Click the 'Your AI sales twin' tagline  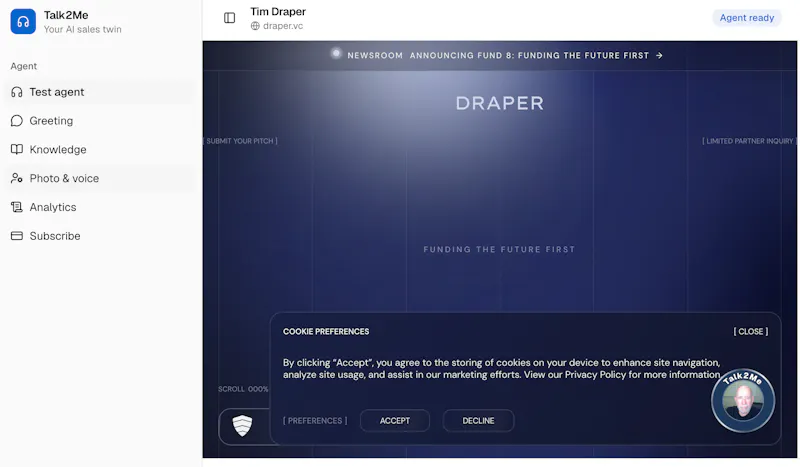(83, 29)
